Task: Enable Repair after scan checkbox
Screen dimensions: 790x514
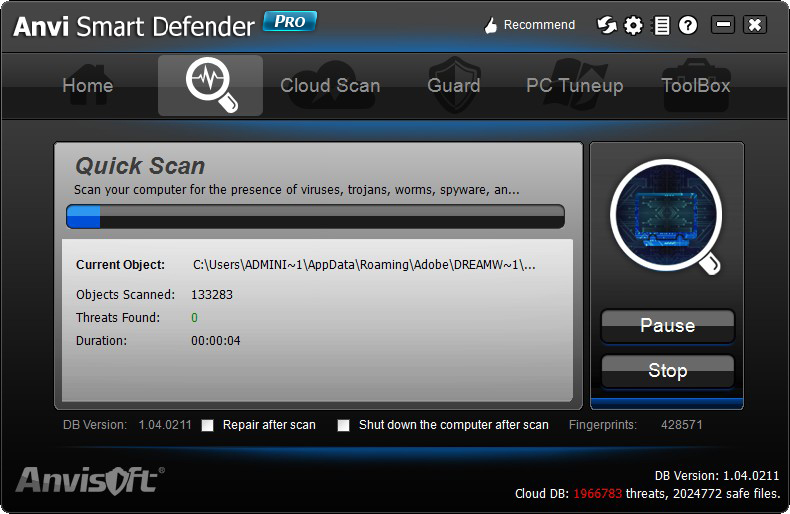Action: click(208, 425)
